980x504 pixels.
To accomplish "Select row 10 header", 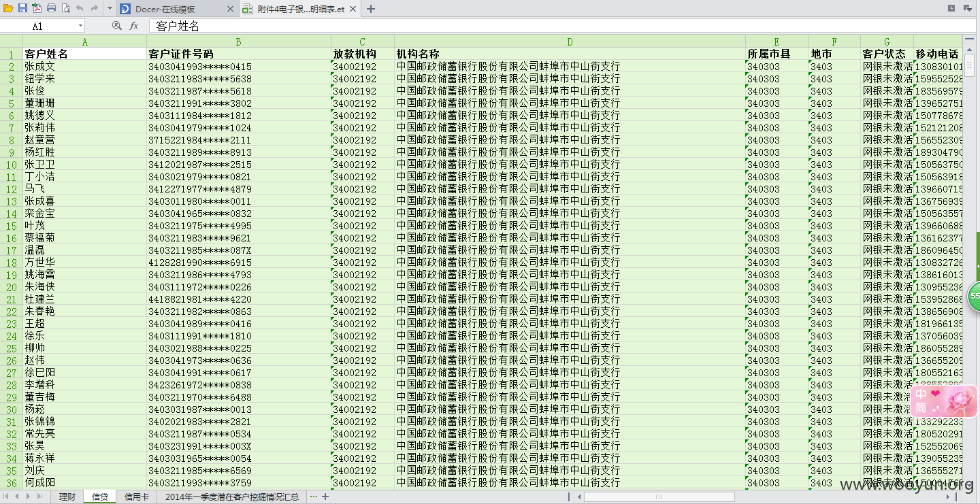I will [x=11, y=165].
